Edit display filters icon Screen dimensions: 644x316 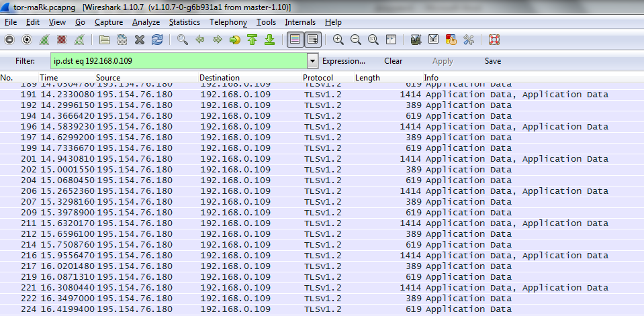coord(433,40)
